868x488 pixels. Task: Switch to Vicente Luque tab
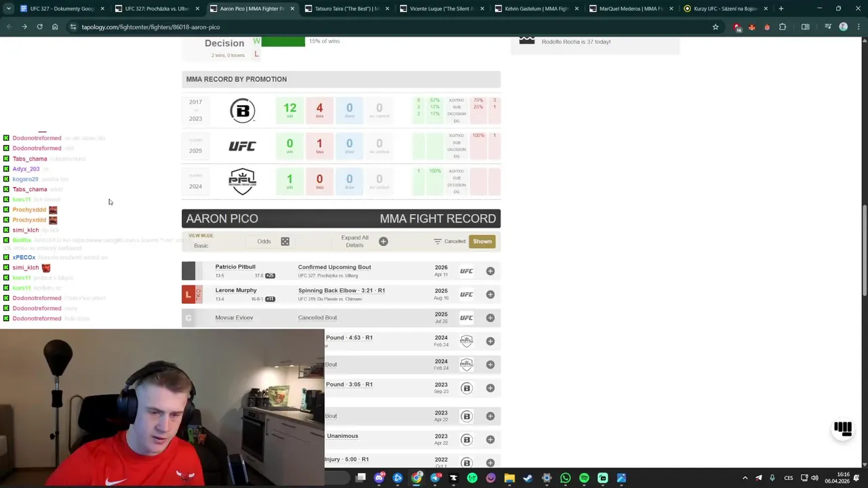[441, 9]
